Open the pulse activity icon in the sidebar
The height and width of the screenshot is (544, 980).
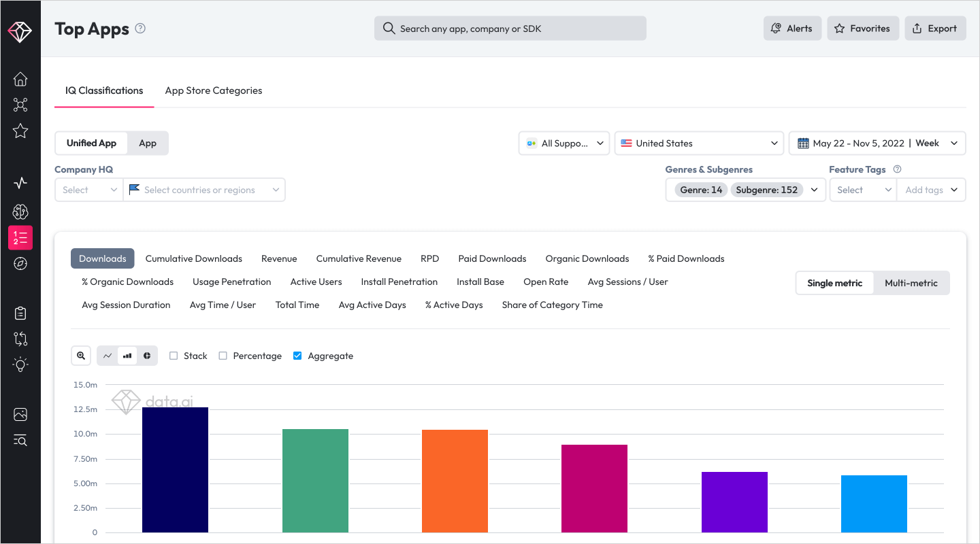(x=20, y=183)
